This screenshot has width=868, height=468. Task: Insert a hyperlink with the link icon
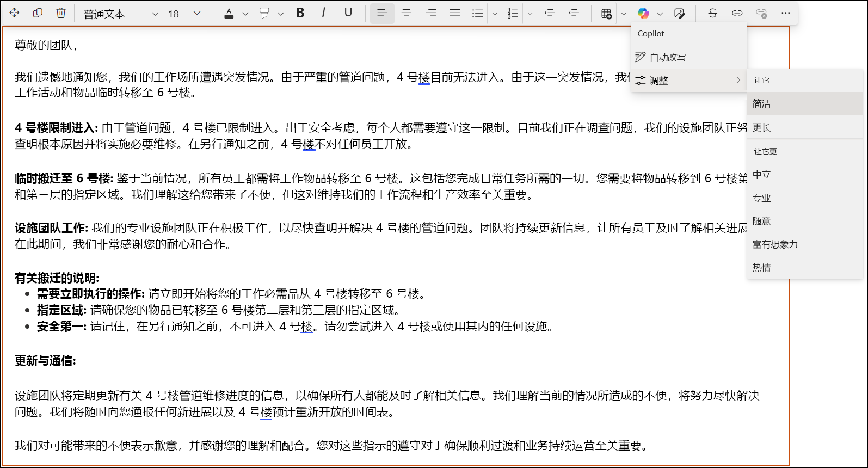[737, 13]
